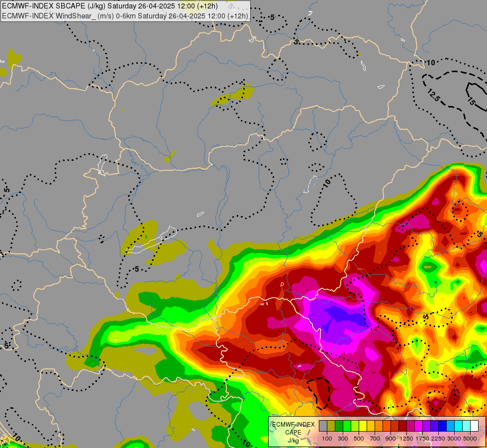The width and height of the screenshot is (487, 448).
Task: Select the bright green legend swatch after 300
Action: pyautogui.click(x=347, y=426)
